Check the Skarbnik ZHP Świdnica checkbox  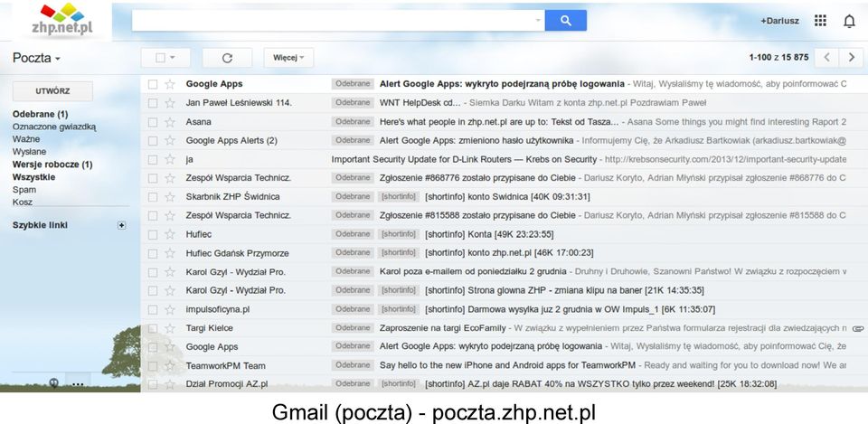(x=153, y=196)
